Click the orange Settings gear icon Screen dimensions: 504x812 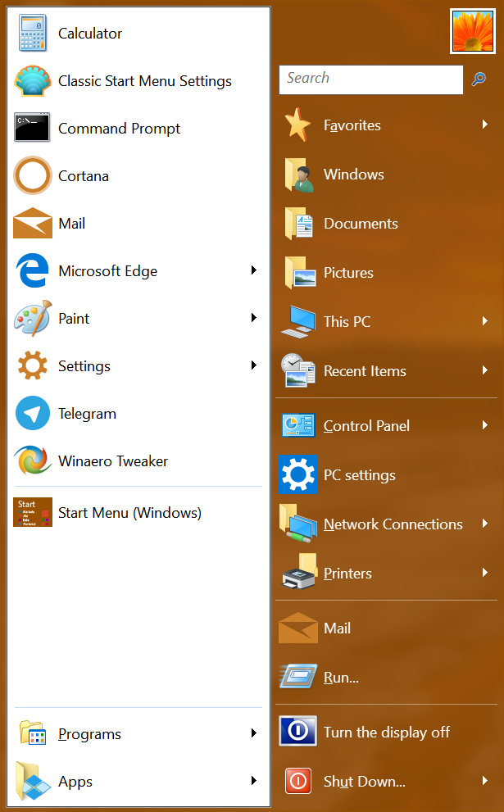[33, 365]
